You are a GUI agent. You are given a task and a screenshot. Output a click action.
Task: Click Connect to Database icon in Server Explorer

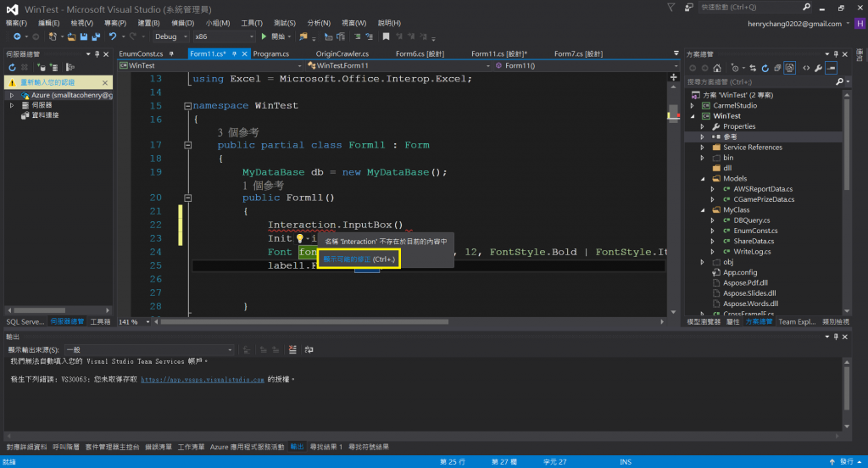pos(42,67)
